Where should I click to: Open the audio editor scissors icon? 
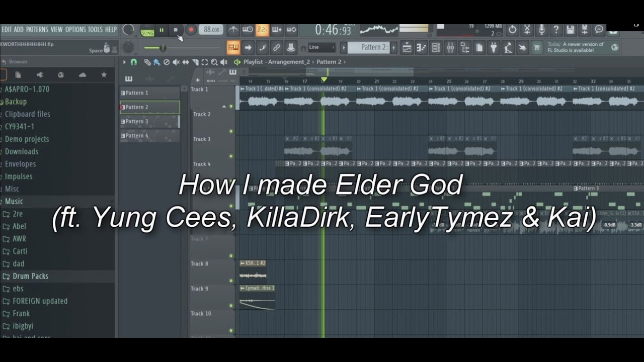pos(527,30)
